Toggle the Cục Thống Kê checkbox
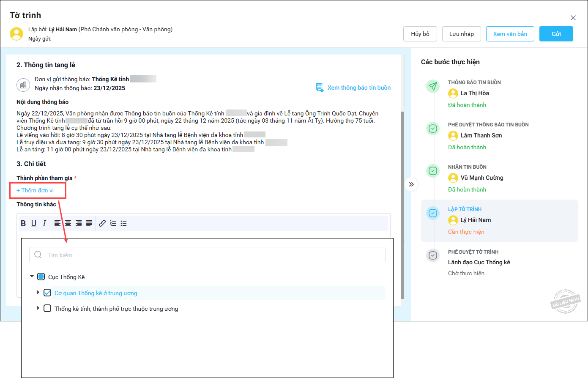This screenshot has height=378, width=588. point(41,277)
